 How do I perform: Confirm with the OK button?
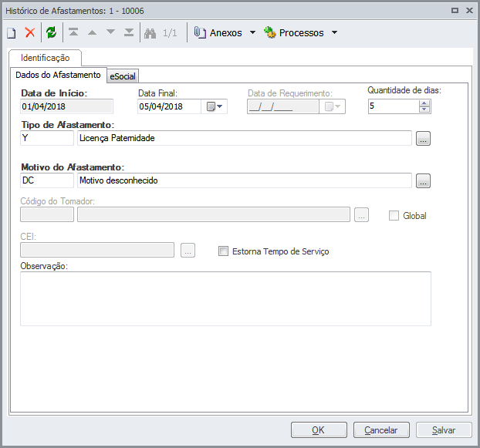click(x=319, y=430)
